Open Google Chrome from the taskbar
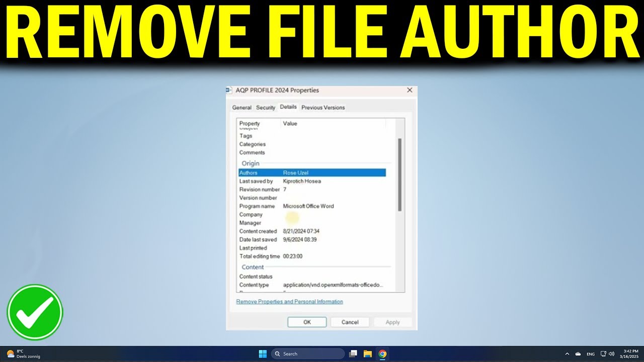Image resolution: width=644 pixels, height=362 pixels. pos(382,354)
